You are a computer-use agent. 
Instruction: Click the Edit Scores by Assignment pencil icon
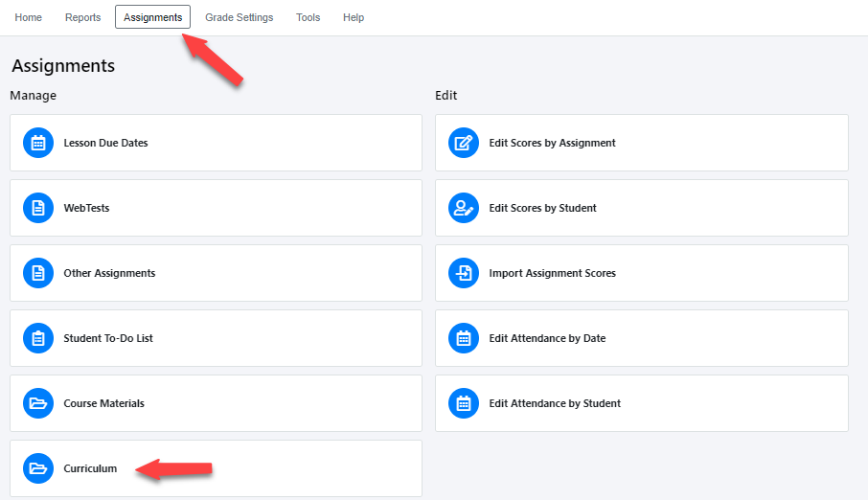[x=464, y=143]
